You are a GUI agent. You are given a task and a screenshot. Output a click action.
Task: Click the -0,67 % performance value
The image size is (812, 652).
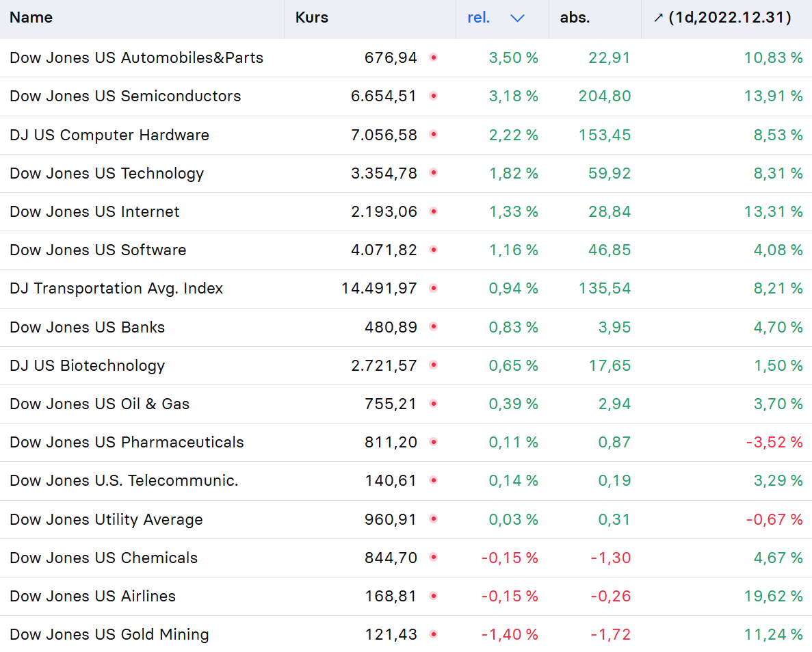pyautogui.click(x=774, y=519)
